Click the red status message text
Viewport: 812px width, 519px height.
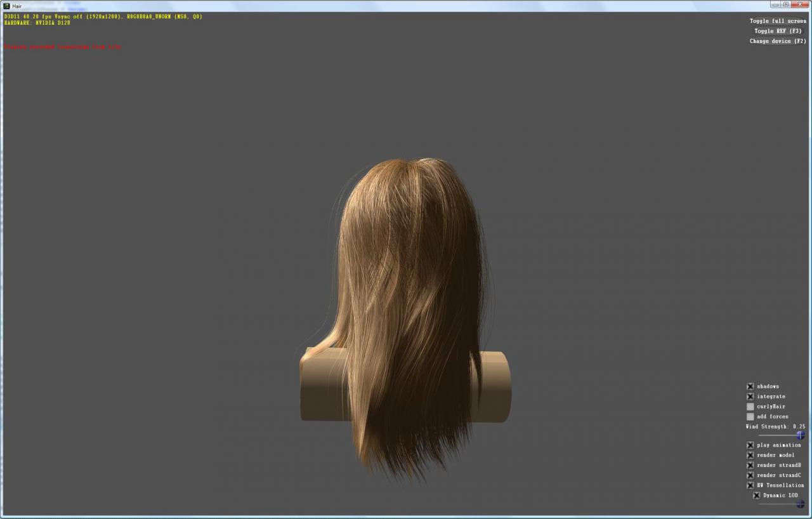click(62, 47)
